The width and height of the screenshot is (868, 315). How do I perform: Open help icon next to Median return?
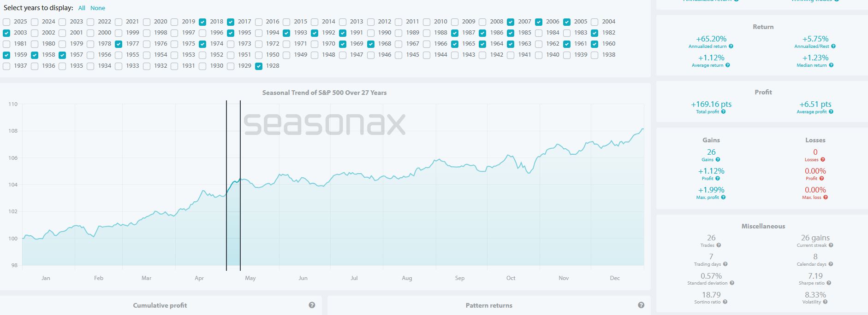tap(831, 65)
